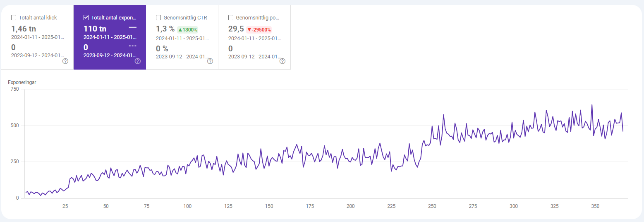Click help icon on Genomsnittlig position card
Screen dimensions: 644x222
pyautogui.click(x=282, y=61)
